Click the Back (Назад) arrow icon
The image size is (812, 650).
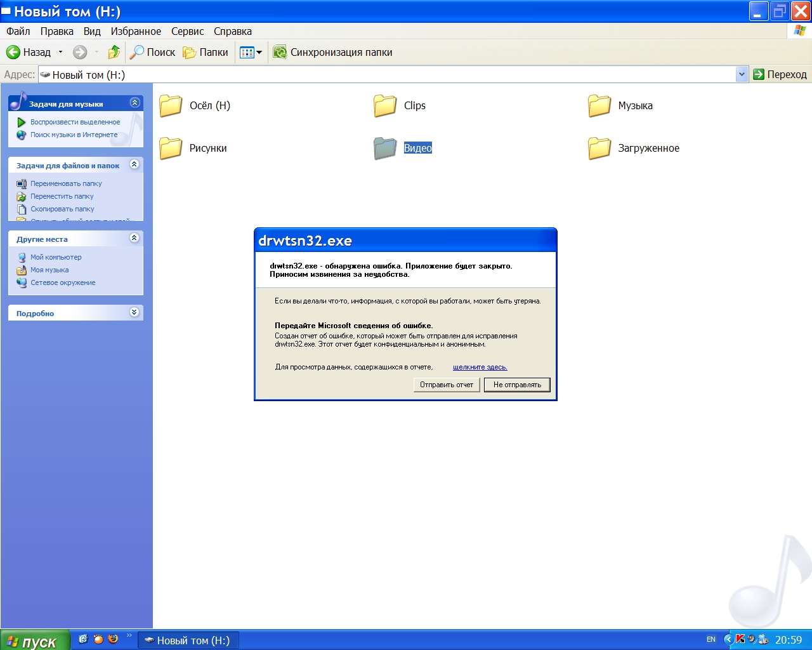tap(13, 52)
